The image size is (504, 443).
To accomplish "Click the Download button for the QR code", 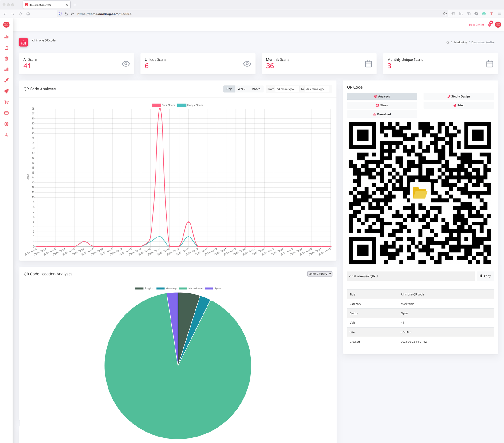I will (x=382, y=114).
